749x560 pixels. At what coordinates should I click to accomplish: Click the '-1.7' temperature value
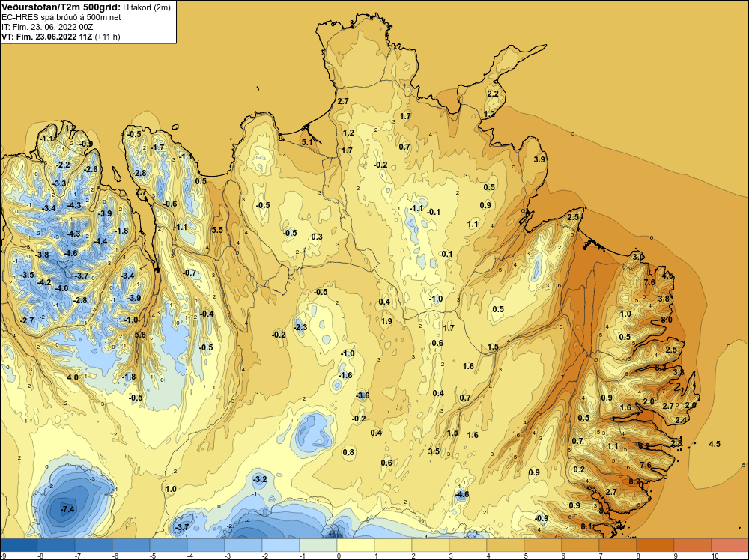(x=157, y=147)
